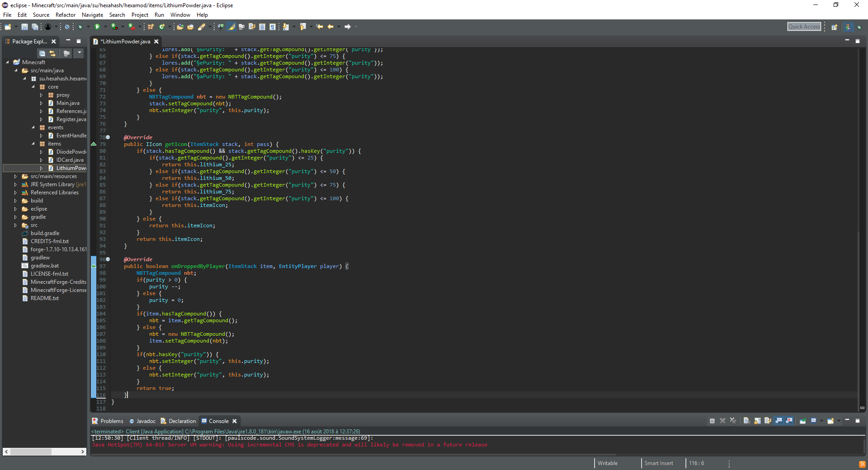Click the green Run button in toolbar
This screenshot has height=470, width=868.
point(97,27)
